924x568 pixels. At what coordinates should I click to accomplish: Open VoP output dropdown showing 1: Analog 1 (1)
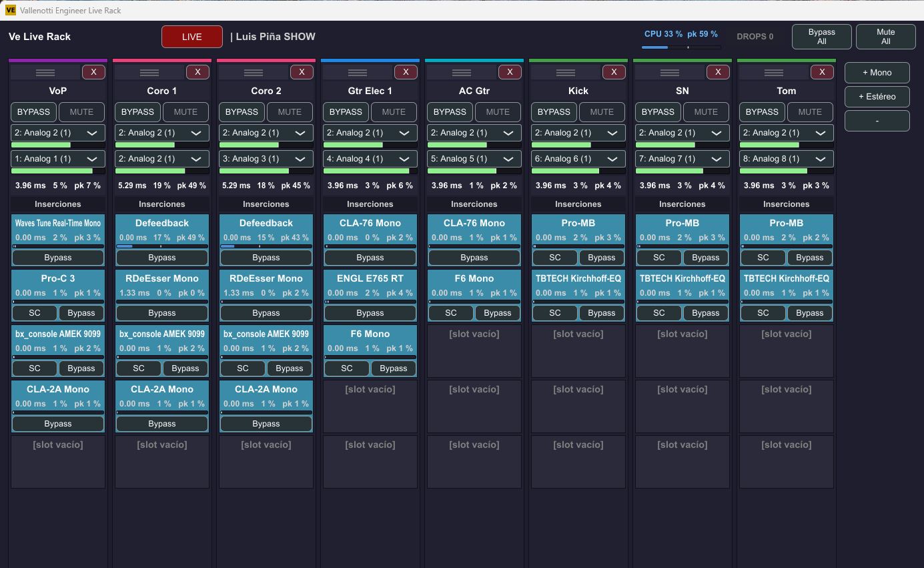click(57, 159)
